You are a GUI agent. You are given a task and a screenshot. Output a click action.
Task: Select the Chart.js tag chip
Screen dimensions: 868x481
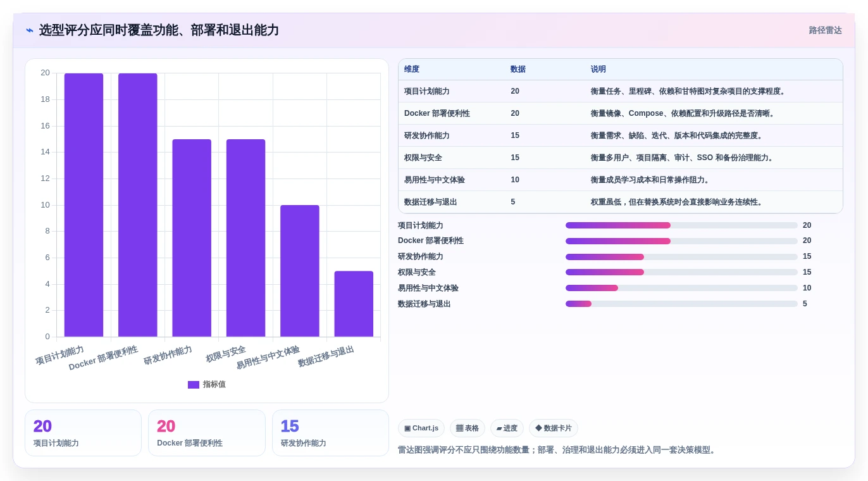(x=421, y=428)
